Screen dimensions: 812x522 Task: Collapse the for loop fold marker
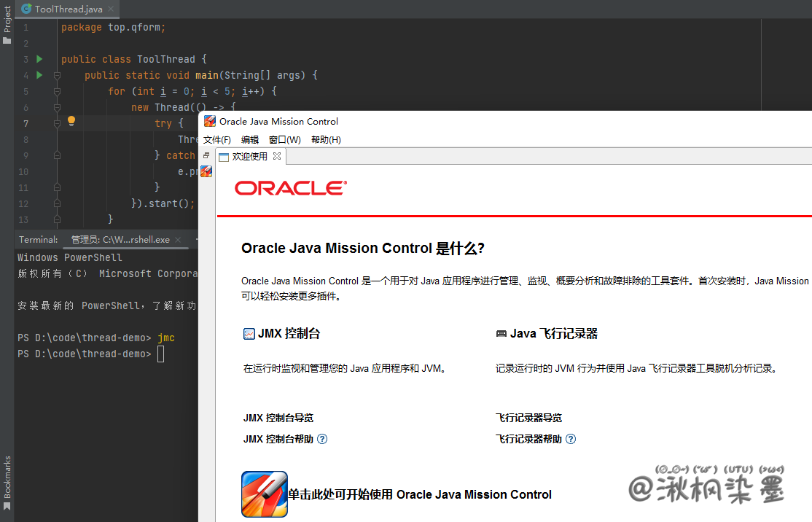tap(56, 91)
